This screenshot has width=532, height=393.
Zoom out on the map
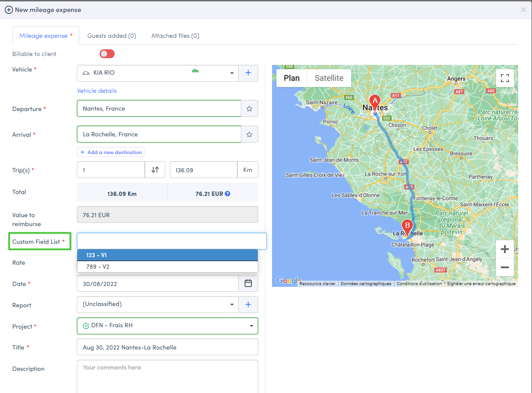click(x=504, y=267)
